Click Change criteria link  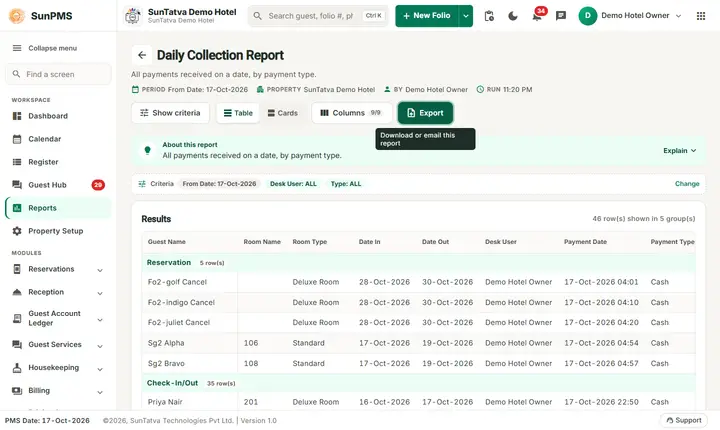click(687, 184)
